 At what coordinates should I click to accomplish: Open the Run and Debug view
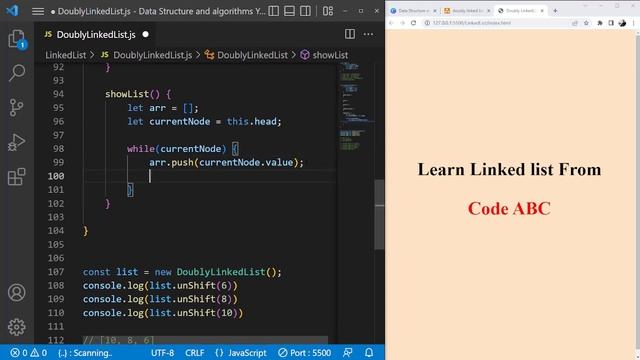point(17,142)
